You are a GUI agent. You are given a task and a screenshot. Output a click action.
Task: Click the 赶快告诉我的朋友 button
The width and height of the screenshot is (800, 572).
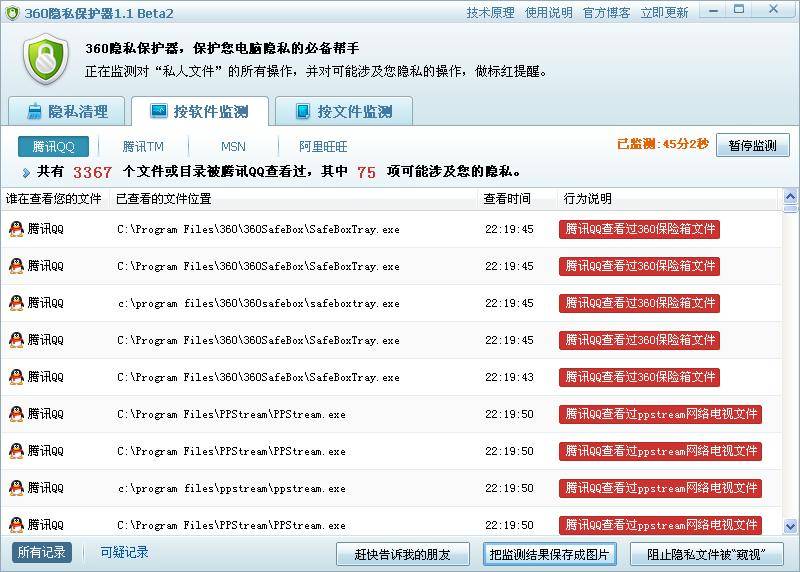click(x=403, y=554)
